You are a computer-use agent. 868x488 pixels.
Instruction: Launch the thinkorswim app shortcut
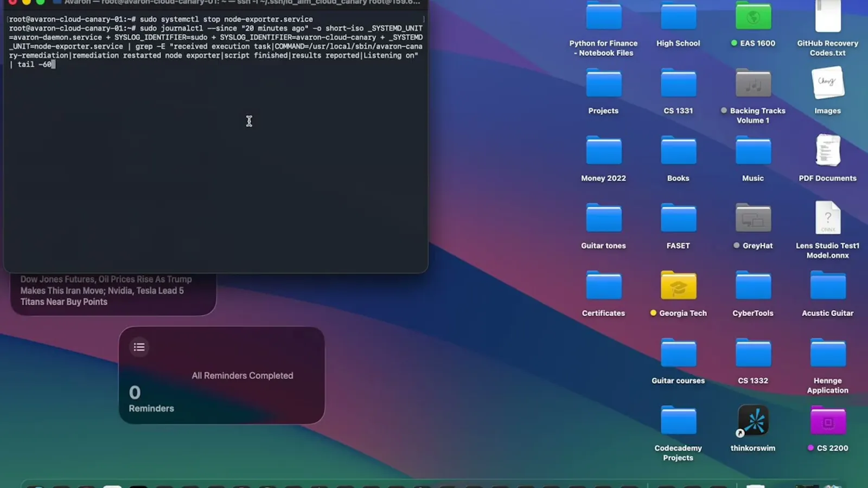753,421
